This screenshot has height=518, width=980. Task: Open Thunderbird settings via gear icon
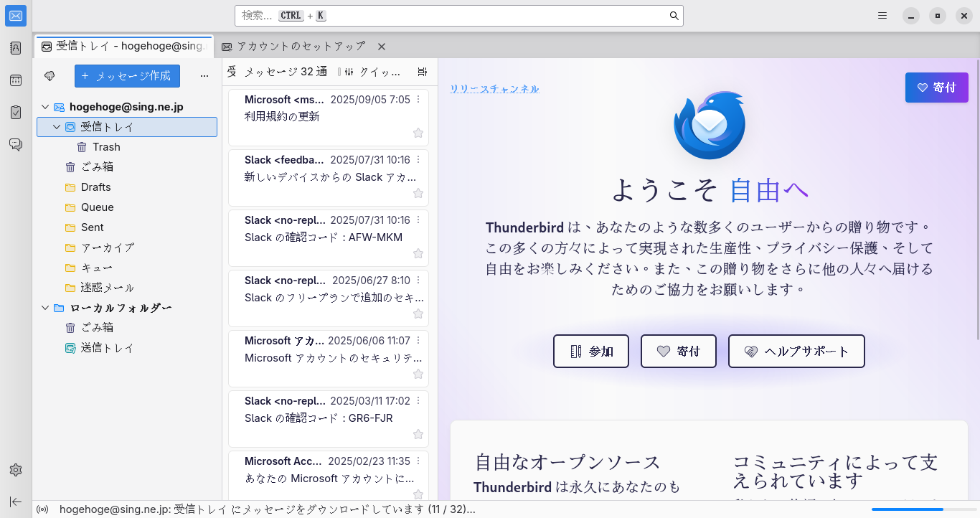(x=16, y=470)
